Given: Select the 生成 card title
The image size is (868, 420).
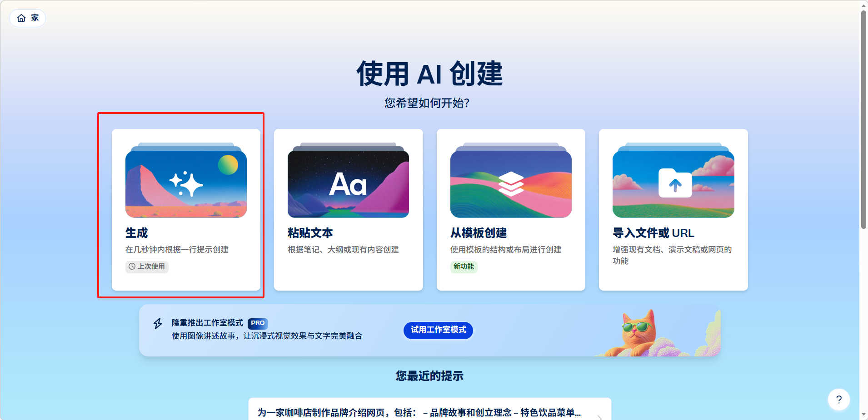Looking at the screenshot, I should [x=137, y=233].
